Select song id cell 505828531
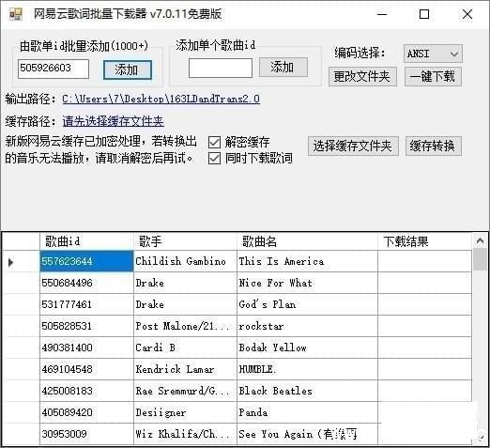Screen dimensions: 490x448 [x=86, y=326]
